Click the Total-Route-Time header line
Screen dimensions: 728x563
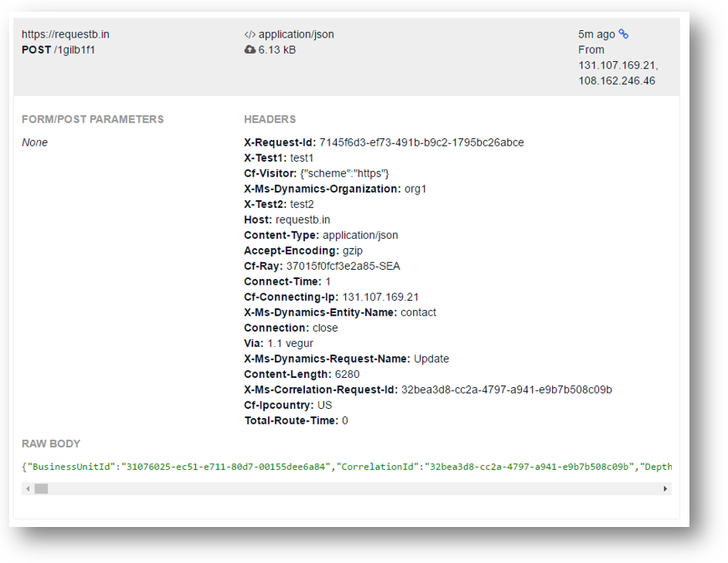tap(296, 421)
